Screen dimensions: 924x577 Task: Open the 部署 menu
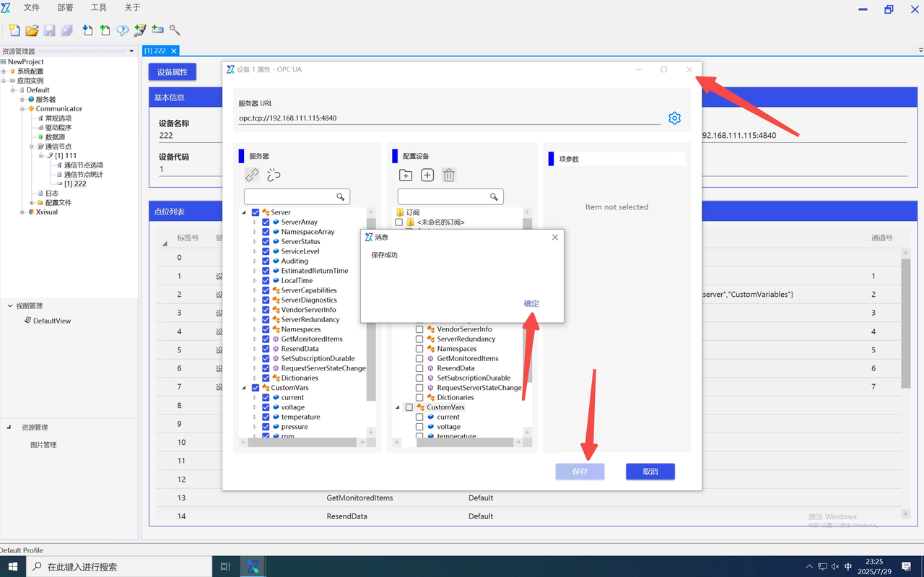click(x=65, y=8)
